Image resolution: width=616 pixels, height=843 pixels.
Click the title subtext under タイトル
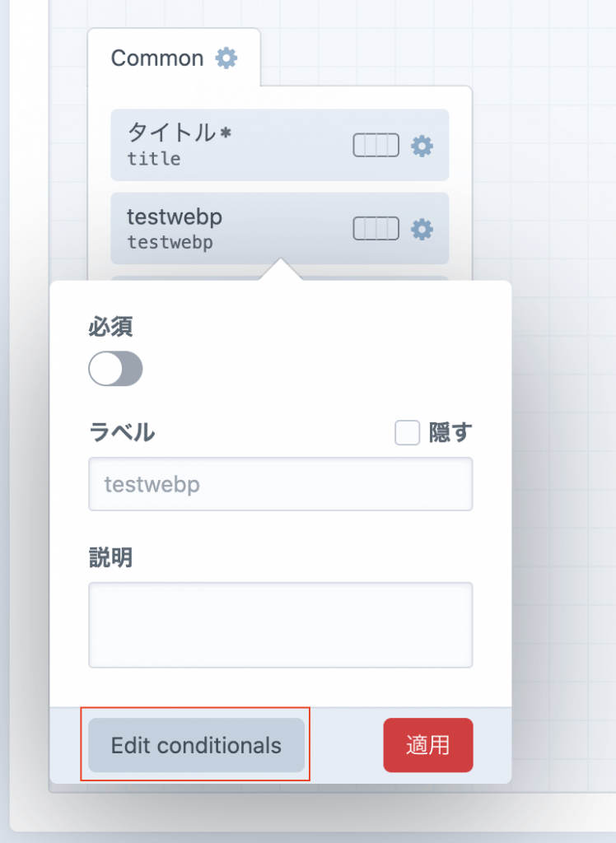(153, 160)
